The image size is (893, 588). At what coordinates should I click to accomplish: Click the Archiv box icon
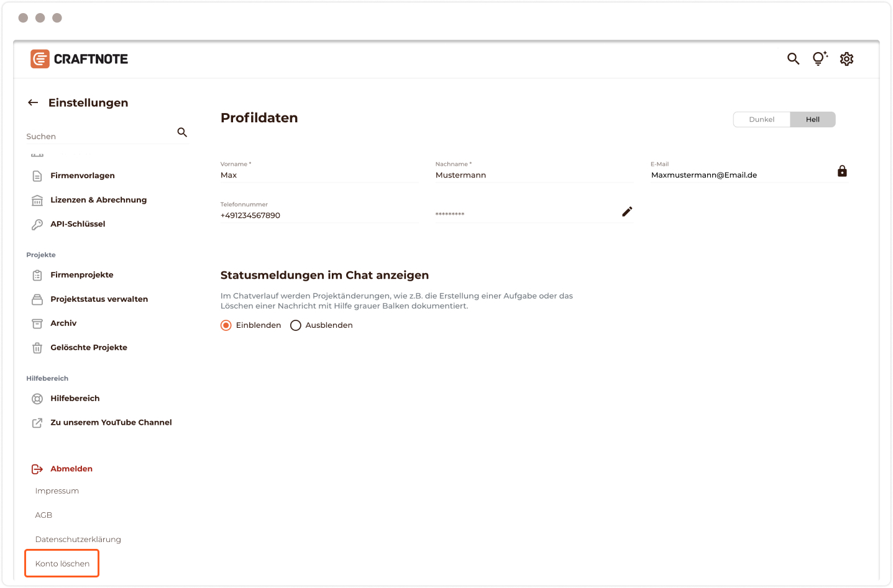[37, 323]
